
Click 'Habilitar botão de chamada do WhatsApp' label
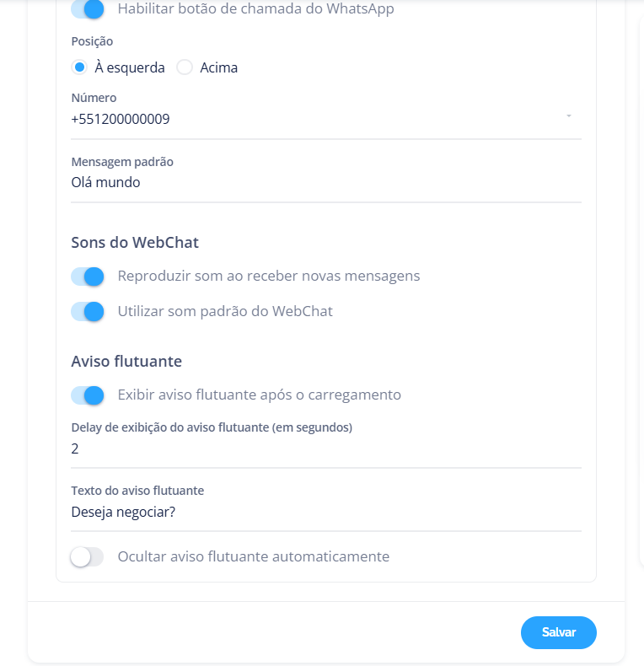tap(255, 10)
